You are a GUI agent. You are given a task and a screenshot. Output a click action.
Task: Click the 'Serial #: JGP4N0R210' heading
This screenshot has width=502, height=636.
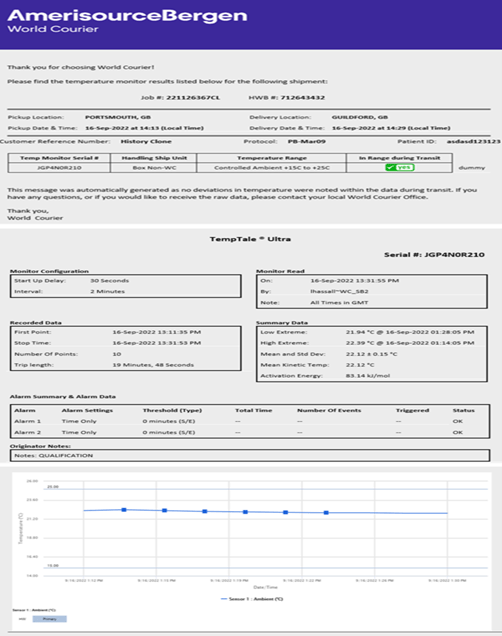pyautogui.click(x=434, y=255)
